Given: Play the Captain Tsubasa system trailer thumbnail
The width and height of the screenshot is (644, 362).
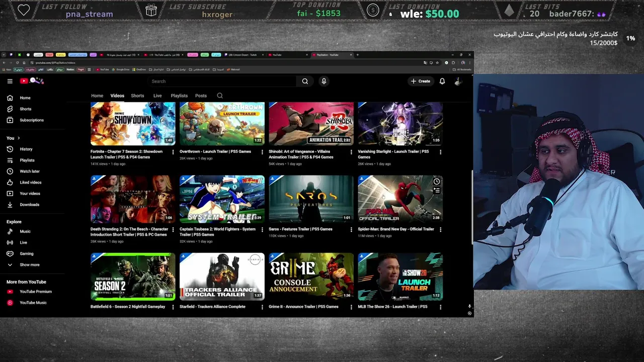Looking at the screenshot, I should click(222, 199).
